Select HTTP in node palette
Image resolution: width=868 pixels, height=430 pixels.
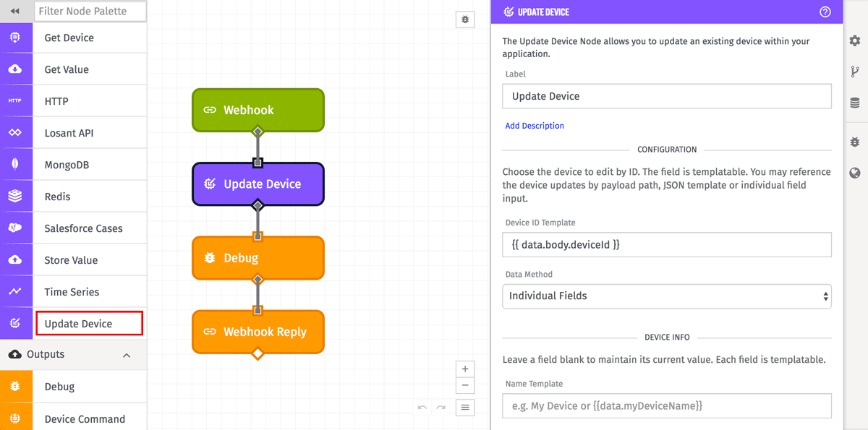[56, 101]
